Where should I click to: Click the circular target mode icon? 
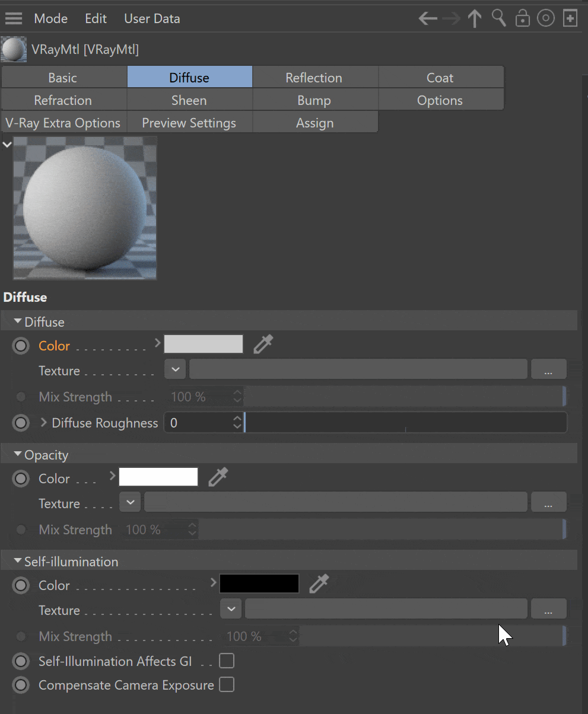(546, 18)
